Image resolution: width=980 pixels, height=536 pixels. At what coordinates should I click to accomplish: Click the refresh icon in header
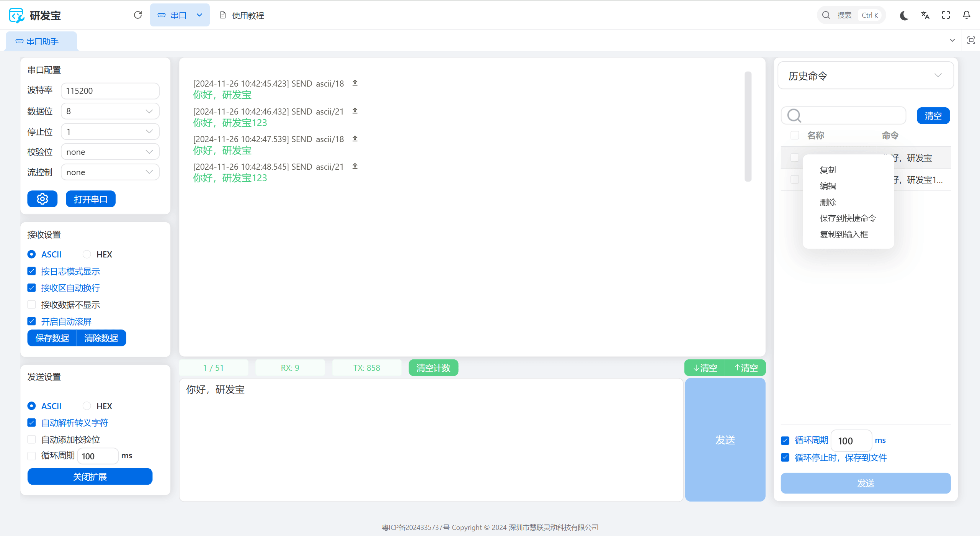pyautogui.click(x=138, y=15)
